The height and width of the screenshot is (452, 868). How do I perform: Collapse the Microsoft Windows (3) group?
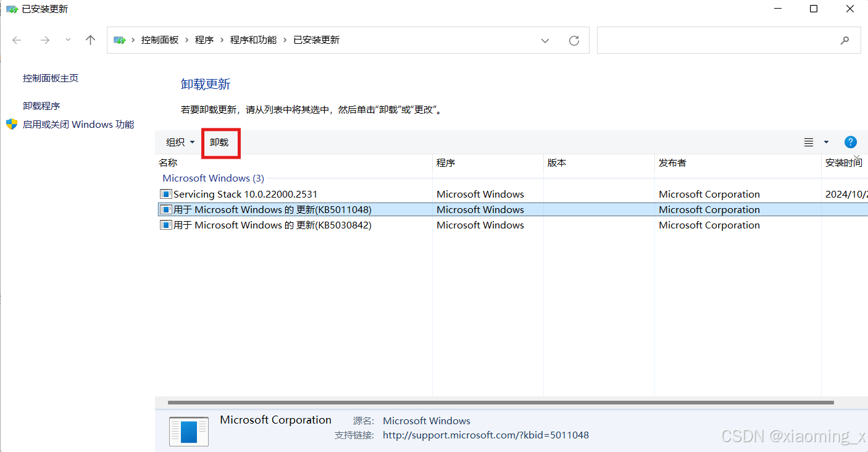(213, 178)
